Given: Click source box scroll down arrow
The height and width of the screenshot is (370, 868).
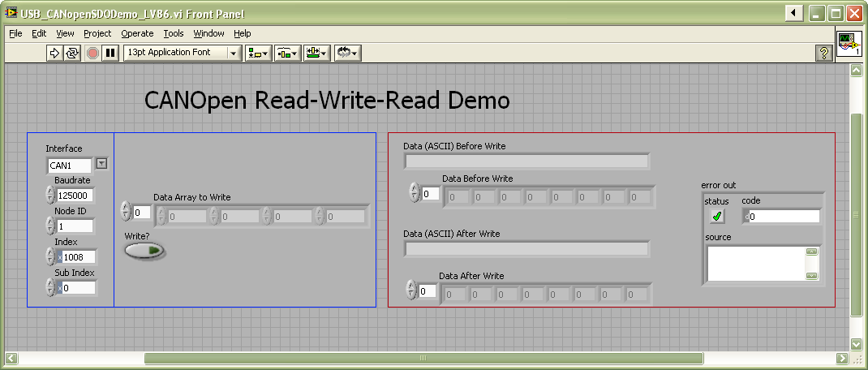Looking at the screenshot, I should pyautogui.click(x=812, y=275).
